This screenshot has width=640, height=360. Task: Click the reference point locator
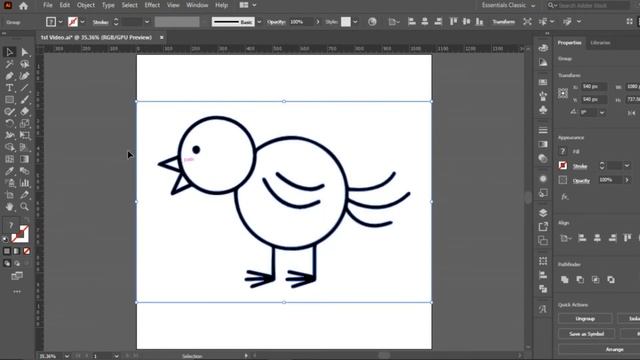[563, 93]
